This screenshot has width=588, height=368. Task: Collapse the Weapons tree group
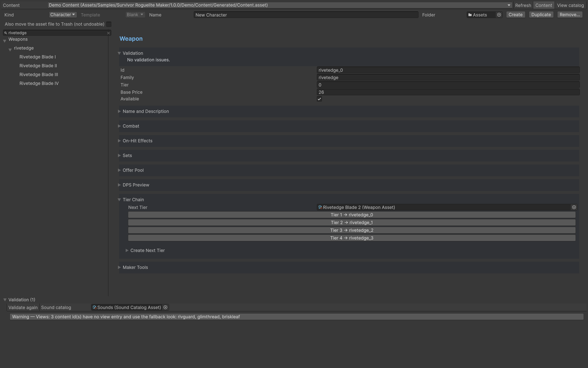pos(5,40)
